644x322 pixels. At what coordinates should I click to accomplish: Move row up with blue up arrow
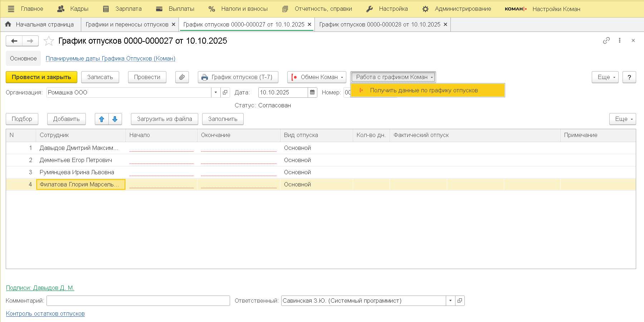point(102,119)
